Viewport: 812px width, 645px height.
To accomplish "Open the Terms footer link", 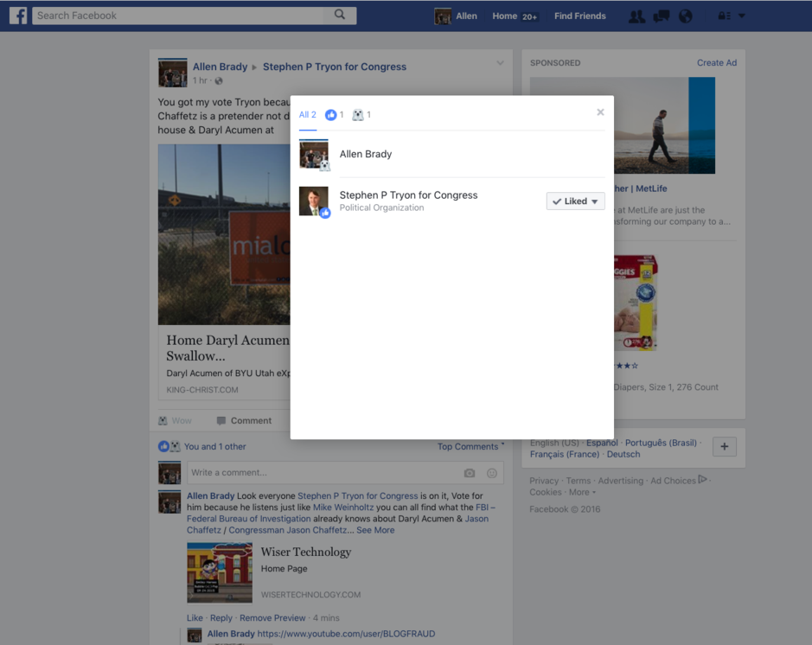I will click(578, 481).
